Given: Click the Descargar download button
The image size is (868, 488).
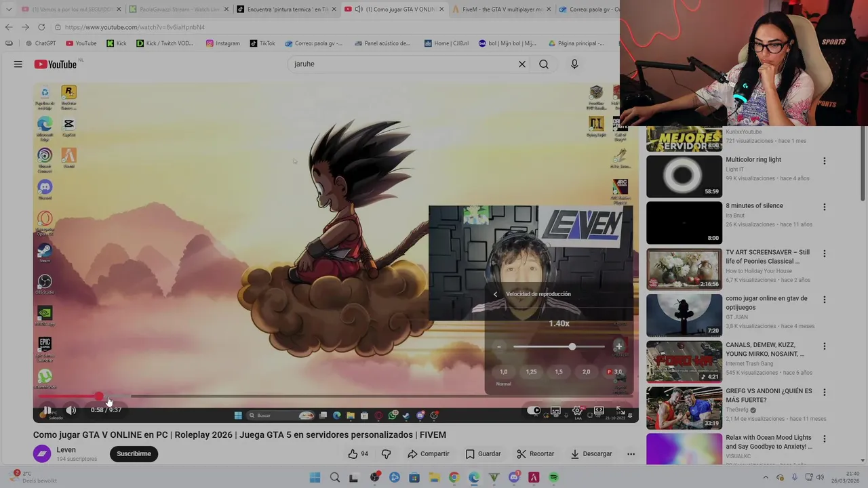Looking at the screenshot, I should (591, 454).
